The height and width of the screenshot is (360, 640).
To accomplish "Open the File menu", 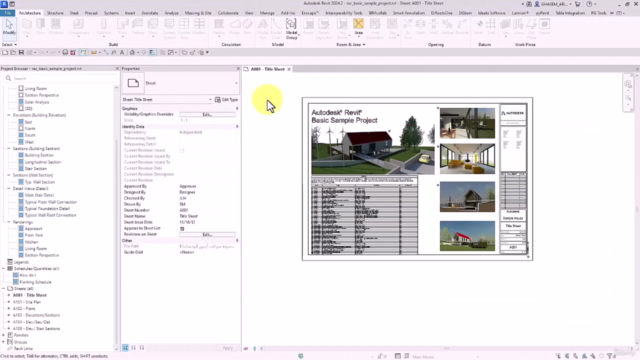I will point(8,13).
